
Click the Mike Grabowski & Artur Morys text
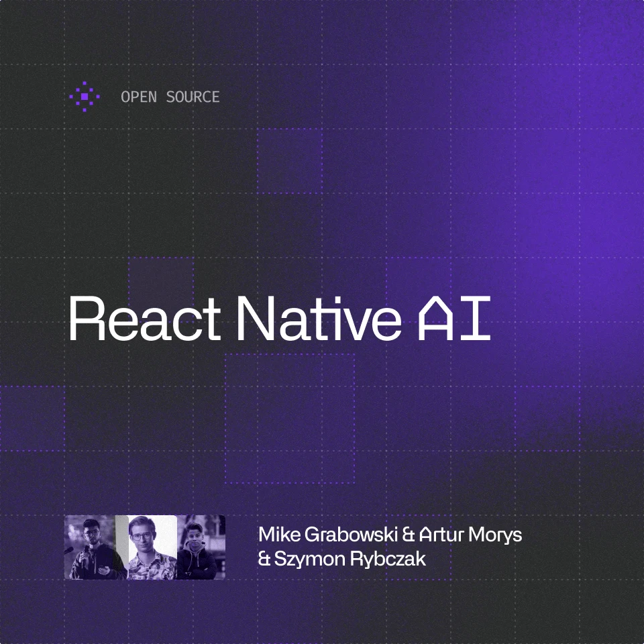click(x=390, y=535)
